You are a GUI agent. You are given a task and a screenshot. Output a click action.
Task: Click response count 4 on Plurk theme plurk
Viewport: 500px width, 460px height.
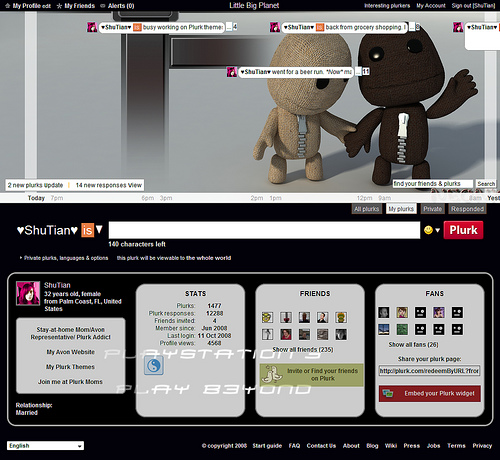(235, 27)
